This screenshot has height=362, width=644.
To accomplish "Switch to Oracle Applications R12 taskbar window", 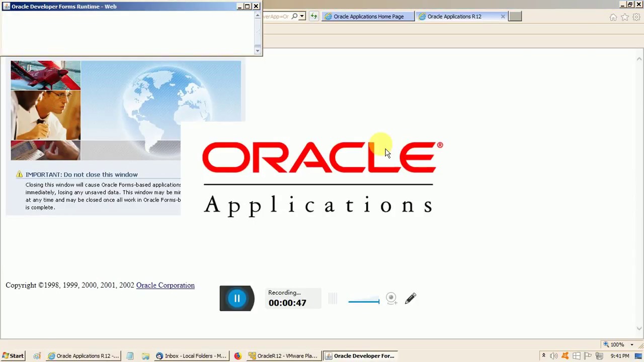I will click(84, 356).
